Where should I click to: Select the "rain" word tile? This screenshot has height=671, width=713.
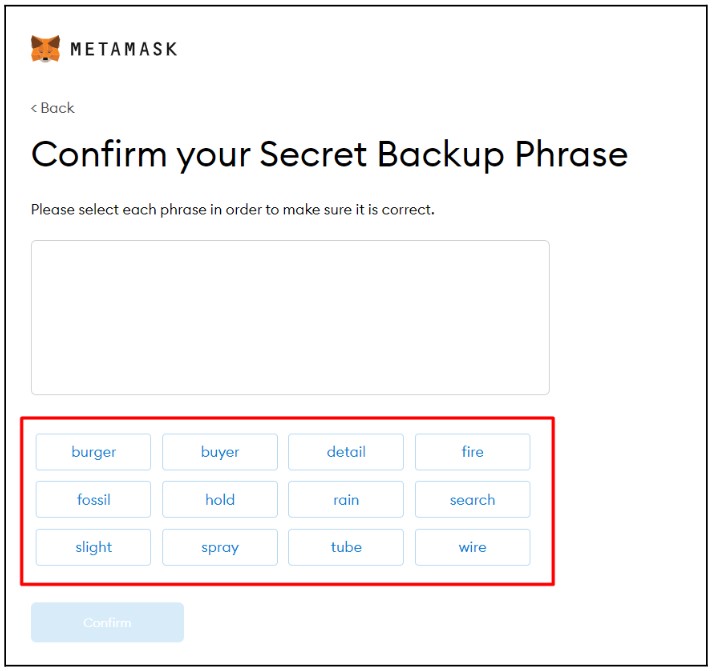(x=346, y=500)
